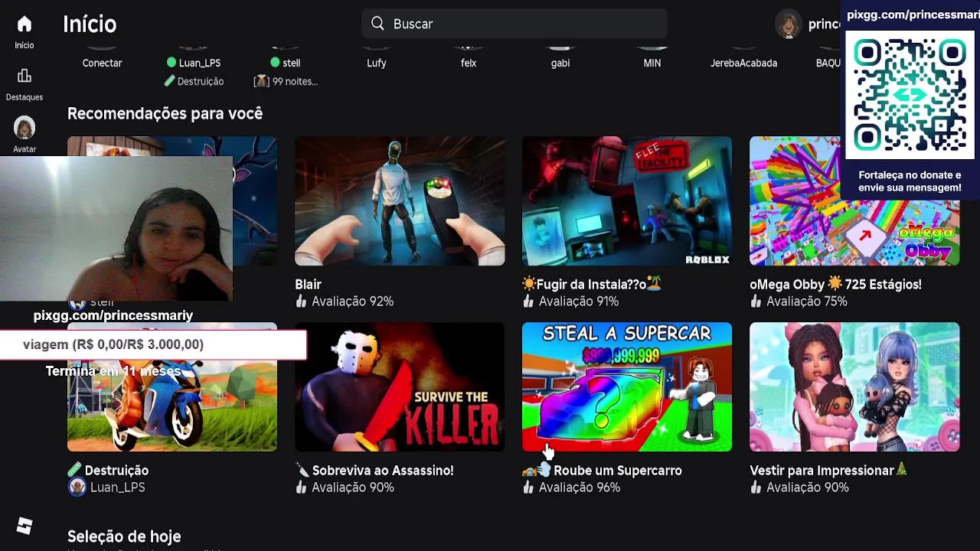Image resolution: width=980 pixels, height=551 pixels.
Task: Open the Conectar friends button
Action: click(102, 63)
